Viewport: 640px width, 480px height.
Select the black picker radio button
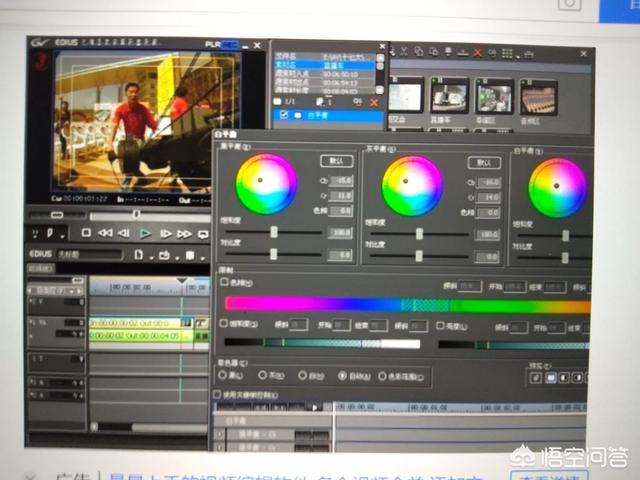pos(222,375)
